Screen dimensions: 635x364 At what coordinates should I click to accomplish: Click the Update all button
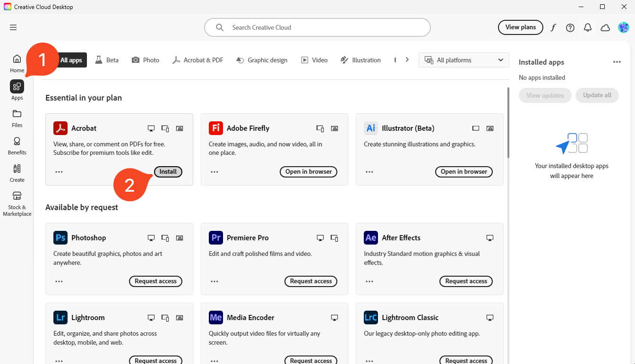click(x=597, y=95)
